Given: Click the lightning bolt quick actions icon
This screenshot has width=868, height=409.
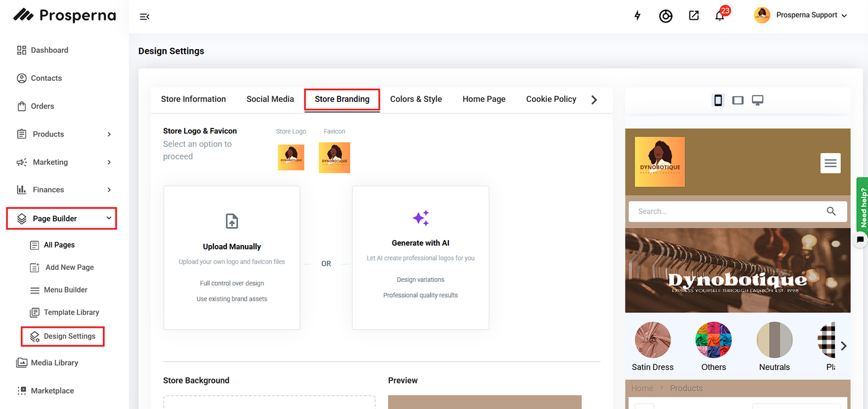Looking at the screenshot, I should 637,16.
